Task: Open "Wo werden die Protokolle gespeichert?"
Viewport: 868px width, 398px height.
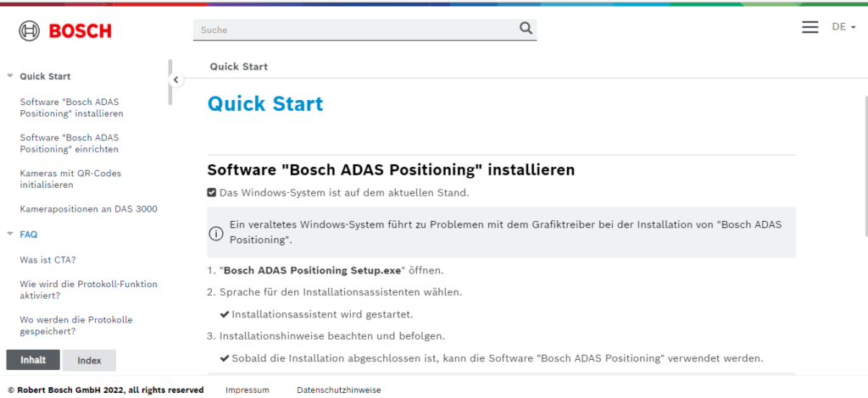Action: (76, 325)
